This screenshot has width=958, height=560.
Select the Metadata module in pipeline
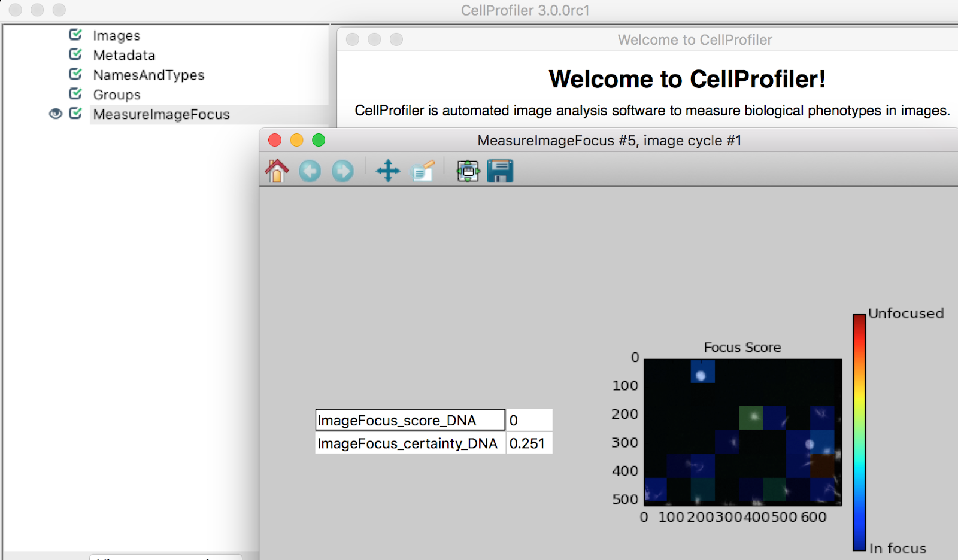tap(124, 56)
